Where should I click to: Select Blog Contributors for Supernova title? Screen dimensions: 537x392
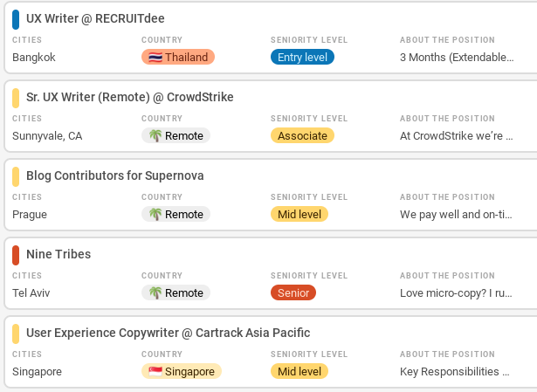tap(114, 175)
